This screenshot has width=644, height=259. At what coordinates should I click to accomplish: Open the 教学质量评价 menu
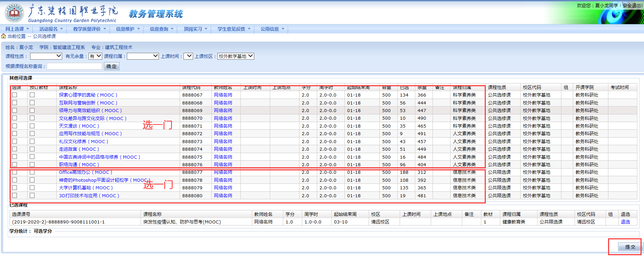click(89, 29)
